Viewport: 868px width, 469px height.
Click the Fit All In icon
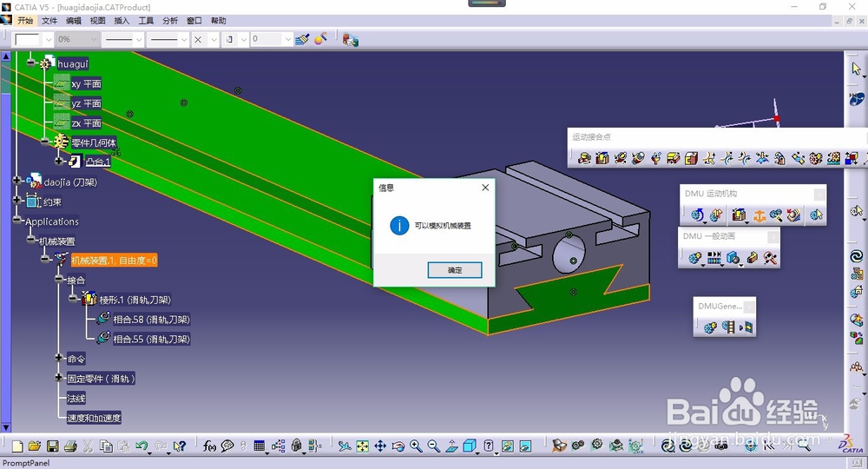[x=362, y=446]
